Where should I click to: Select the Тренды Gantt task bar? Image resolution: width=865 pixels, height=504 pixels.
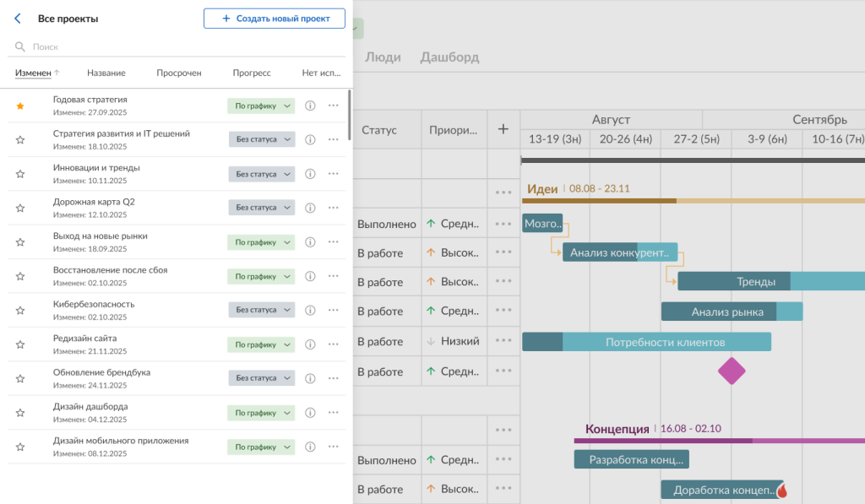(x=771, y=281)
